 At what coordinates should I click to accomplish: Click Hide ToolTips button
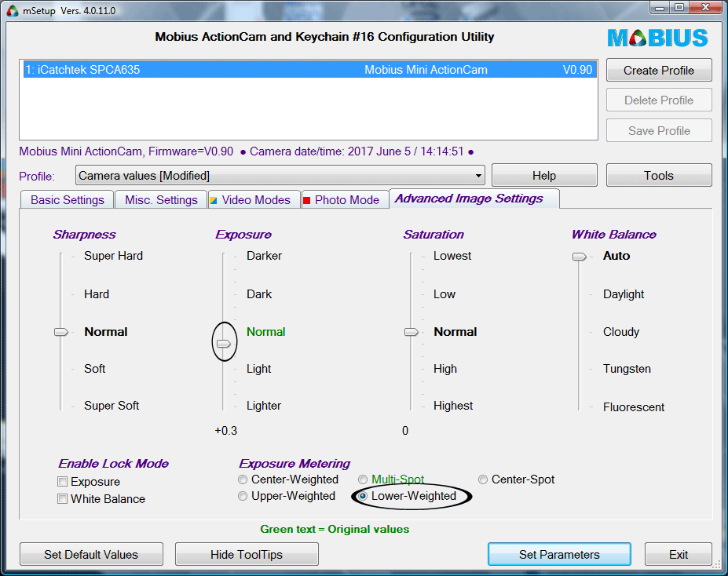pyautogui.click(x=247, y=555)
